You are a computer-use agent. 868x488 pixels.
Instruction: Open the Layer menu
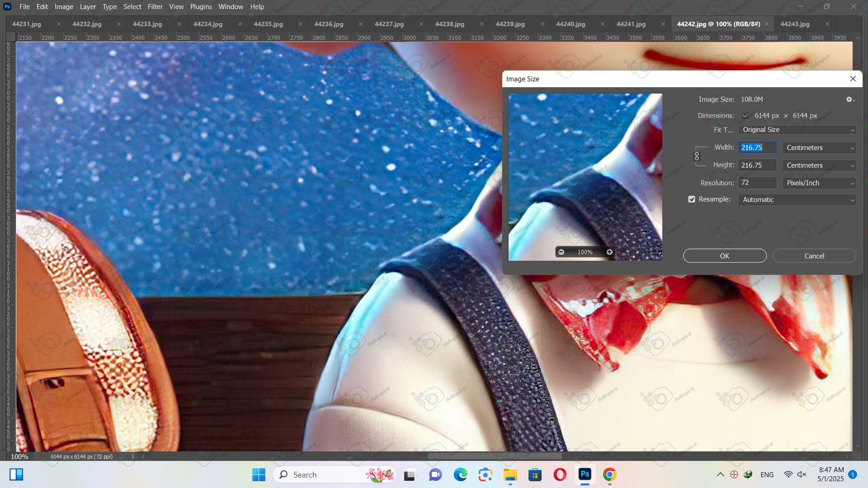pos(88,7)
